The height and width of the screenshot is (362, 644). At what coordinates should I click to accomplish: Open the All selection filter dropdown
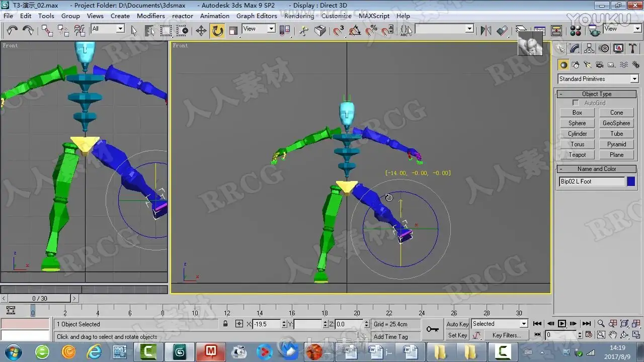coord(120,29)
